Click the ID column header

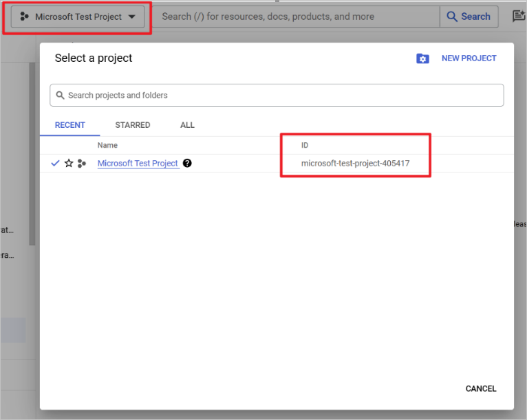[x=305, y=145]
